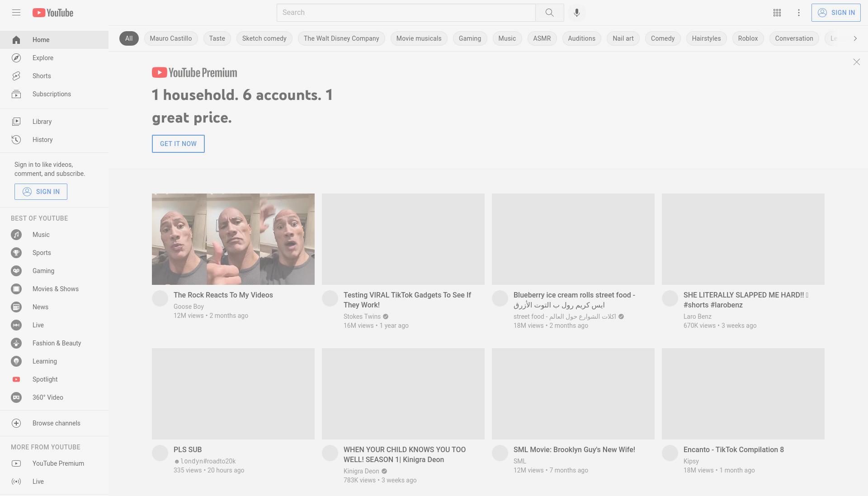Open the Live category icon under Best of YouTube
Image resolution: width=868 pixels, height=496 pixels.
tap(16, 325)
